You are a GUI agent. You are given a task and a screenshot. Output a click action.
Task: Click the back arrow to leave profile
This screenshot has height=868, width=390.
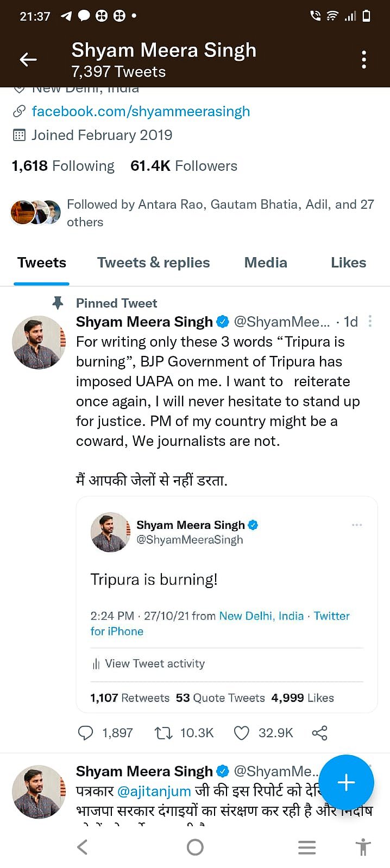pos(28,60)
